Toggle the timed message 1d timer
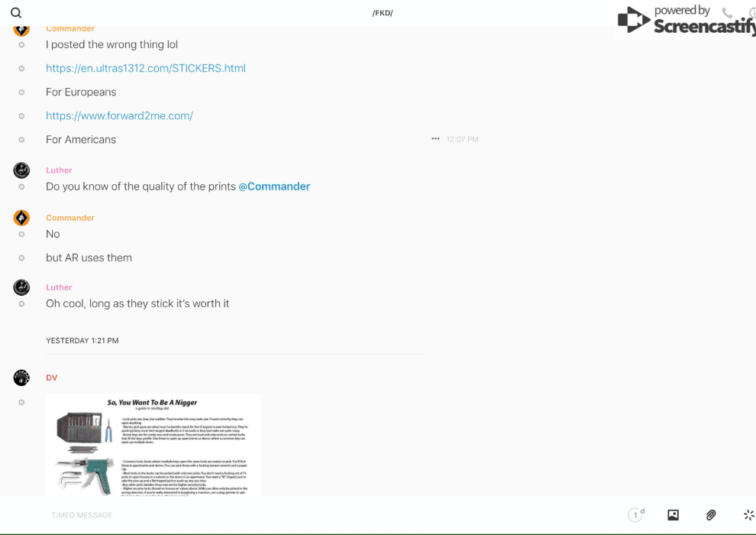The height and width of the screenshot is (535, 756). click(636, 515)
